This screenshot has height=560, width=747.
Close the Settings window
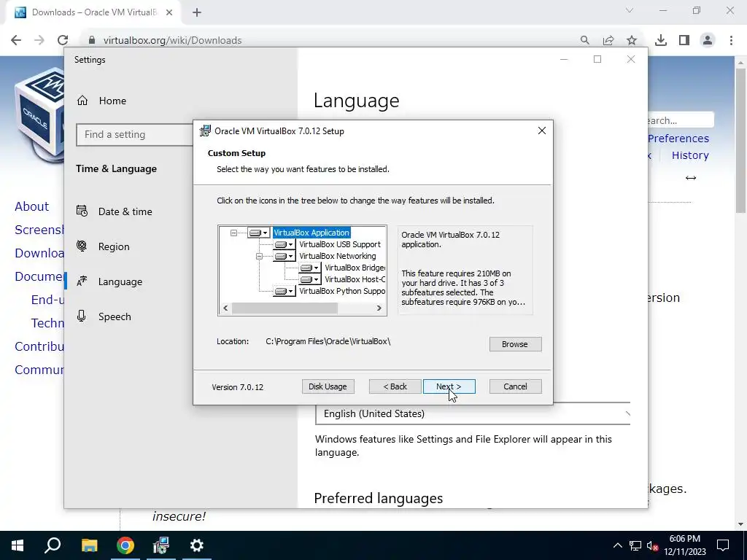click(x=631, y=59)
